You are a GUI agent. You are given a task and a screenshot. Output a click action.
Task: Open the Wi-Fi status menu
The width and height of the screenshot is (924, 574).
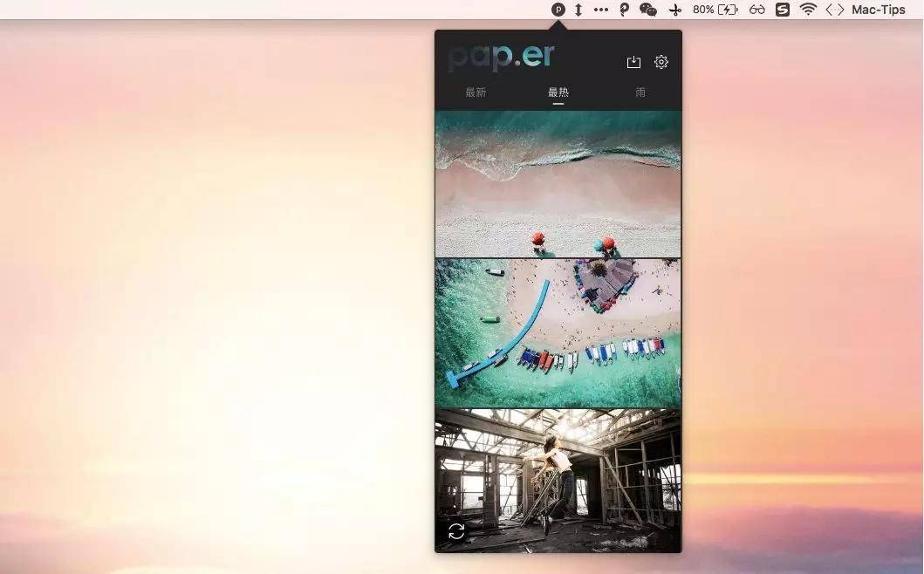[808, 10]
